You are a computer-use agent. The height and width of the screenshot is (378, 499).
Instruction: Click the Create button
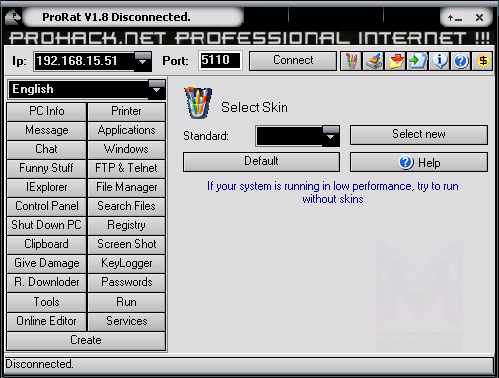(86, 341)
